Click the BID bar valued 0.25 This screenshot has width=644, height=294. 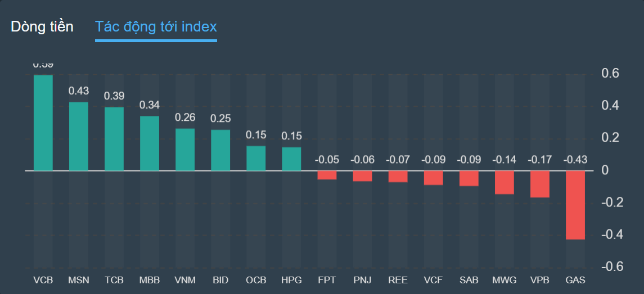(220, 150)
